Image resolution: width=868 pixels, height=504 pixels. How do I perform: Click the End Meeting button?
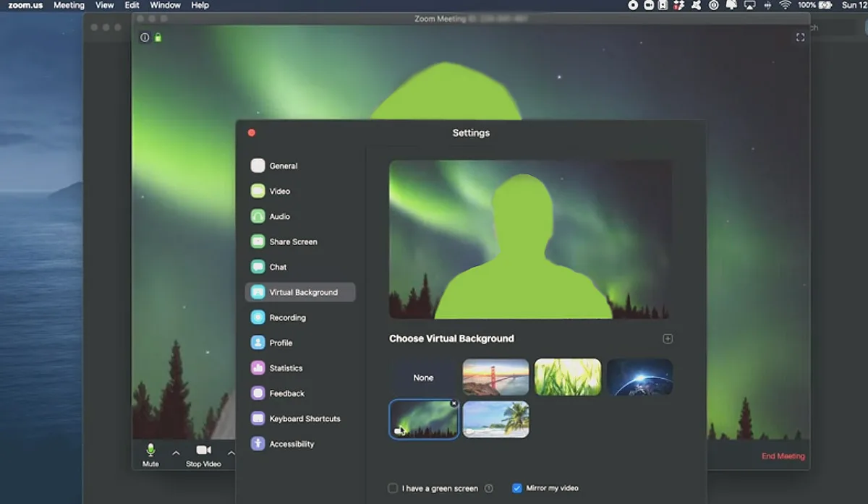(x=783, y=456)
